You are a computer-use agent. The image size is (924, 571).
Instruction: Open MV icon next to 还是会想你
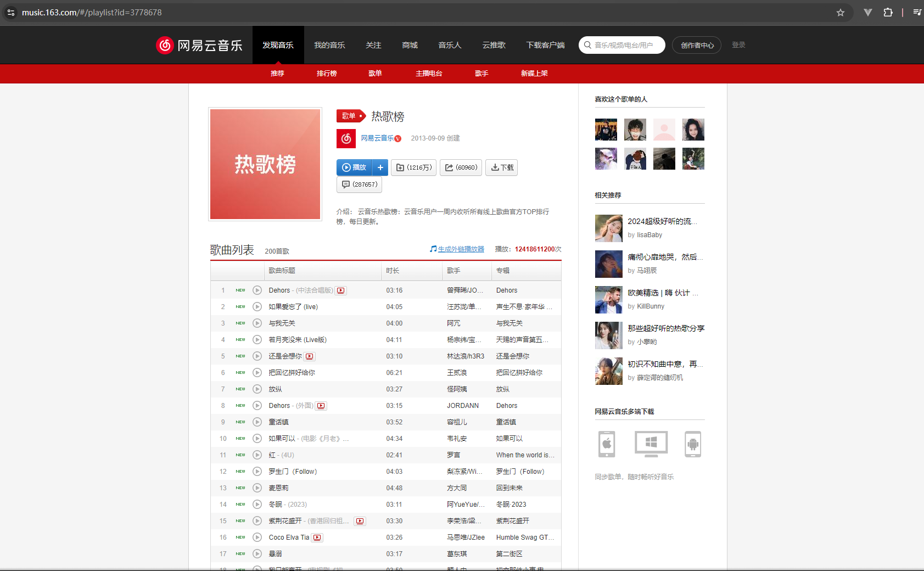pos(310,356)
